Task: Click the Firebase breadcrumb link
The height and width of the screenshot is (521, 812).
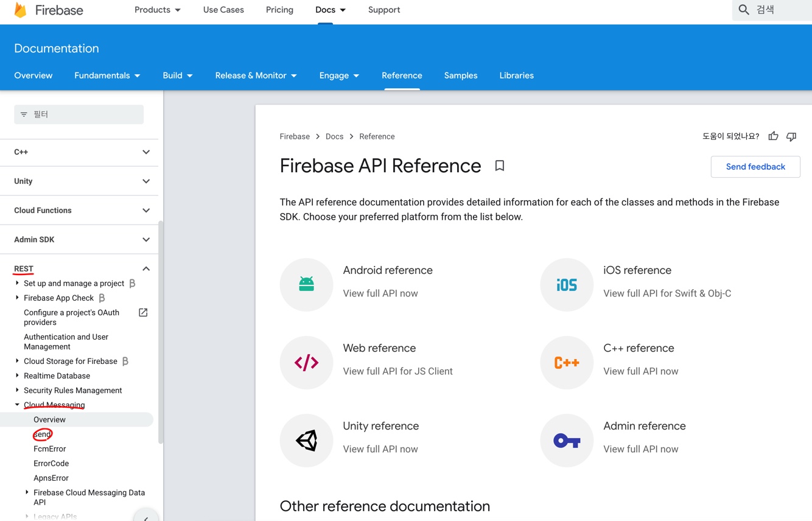Action: tap(295, 136)
